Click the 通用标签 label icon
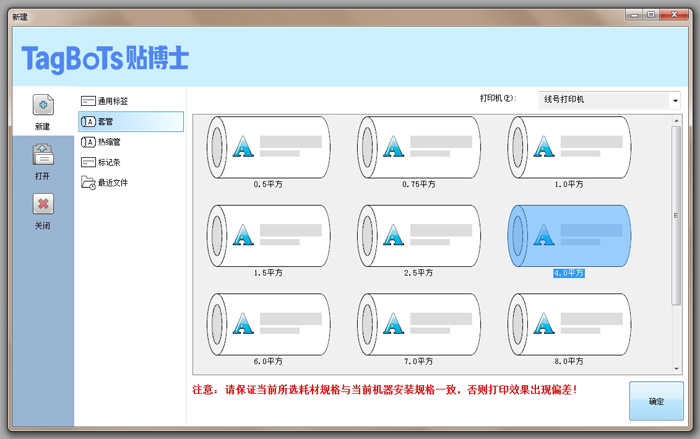This screenshot has width=700, height=439. point(88,101)
